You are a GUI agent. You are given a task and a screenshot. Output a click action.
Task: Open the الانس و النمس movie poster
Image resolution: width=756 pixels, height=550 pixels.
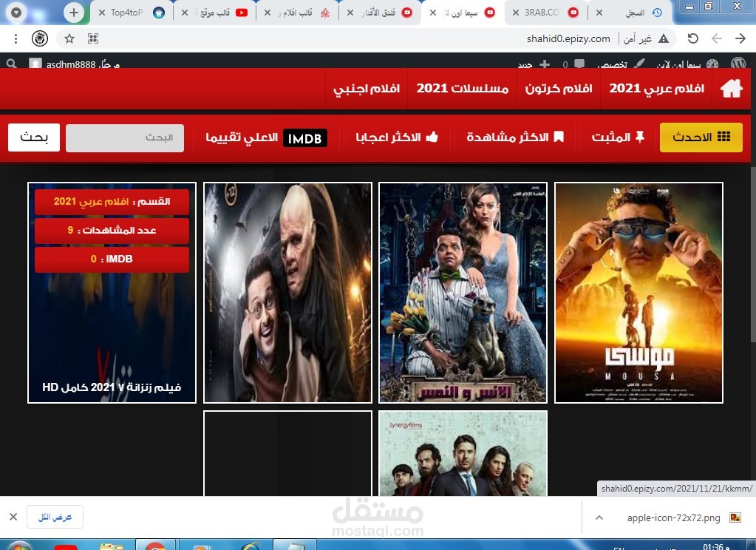463,293
